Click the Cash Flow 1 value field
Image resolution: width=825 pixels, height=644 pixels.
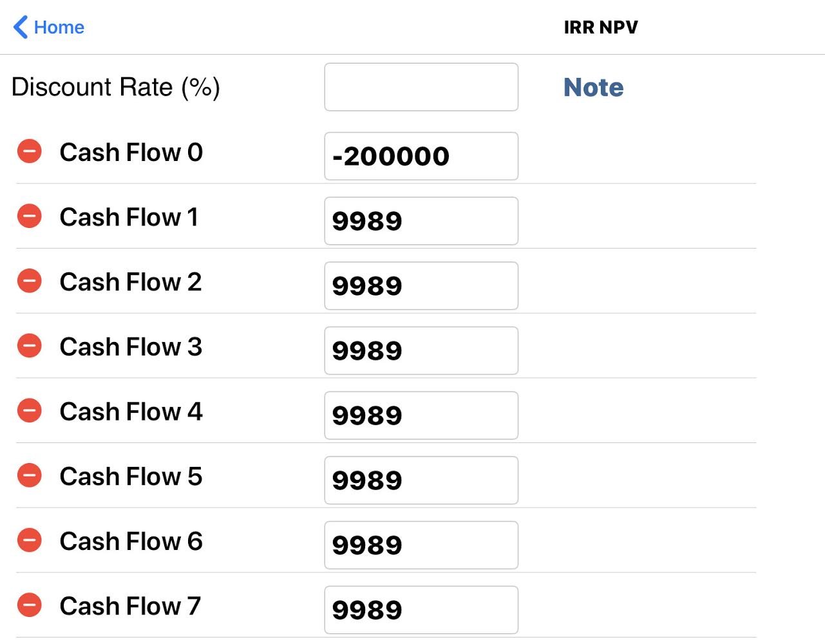point(421,221)
